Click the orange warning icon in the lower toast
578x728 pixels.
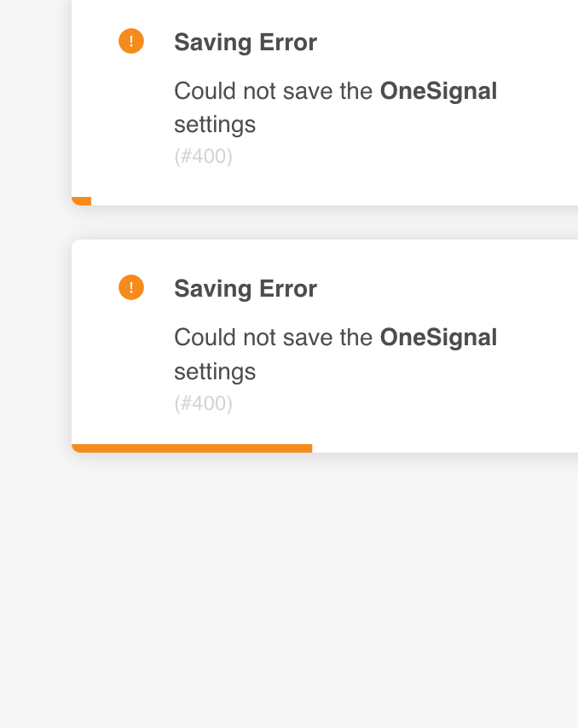pyautogui.click(x=131, y=287)
